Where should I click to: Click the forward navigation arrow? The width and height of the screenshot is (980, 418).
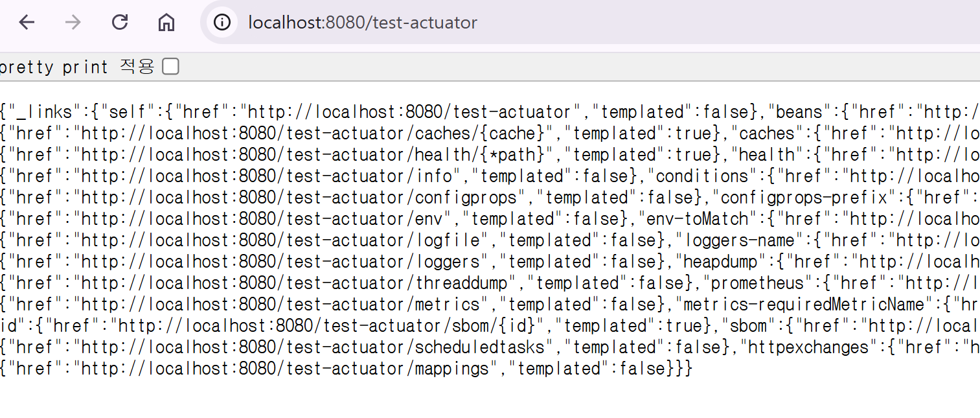pyautogui.click(x=73, y=23)
